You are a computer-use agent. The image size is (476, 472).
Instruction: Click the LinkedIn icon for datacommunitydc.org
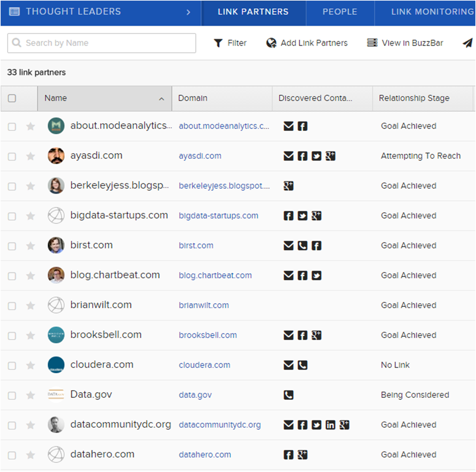pos(330,425)
